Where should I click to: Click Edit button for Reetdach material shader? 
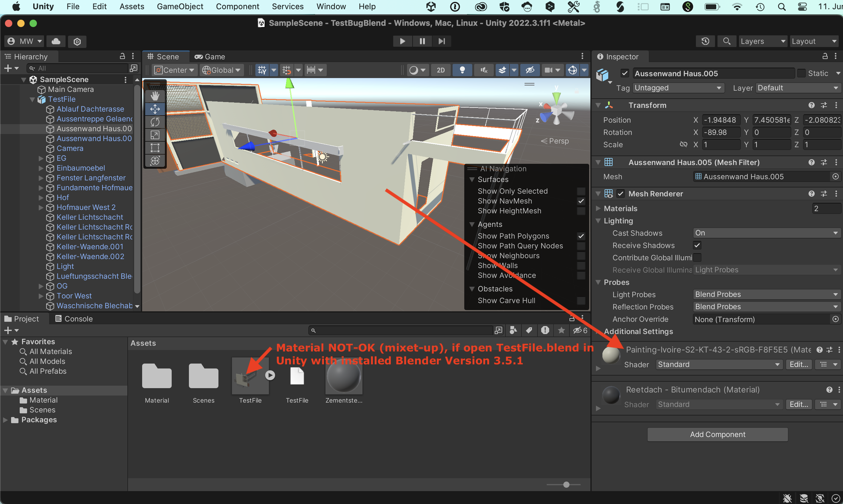(x=798, y=404)
